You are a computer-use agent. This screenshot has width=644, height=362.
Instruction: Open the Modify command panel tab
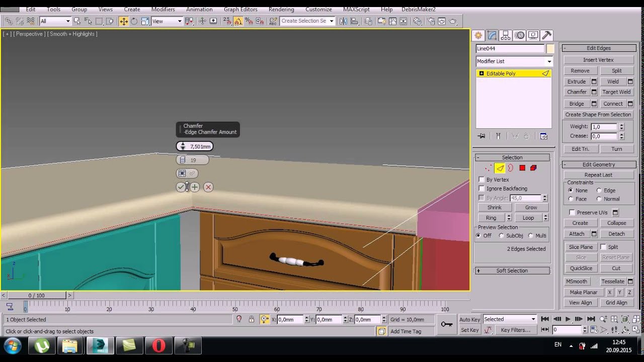[x=492, y=35]
